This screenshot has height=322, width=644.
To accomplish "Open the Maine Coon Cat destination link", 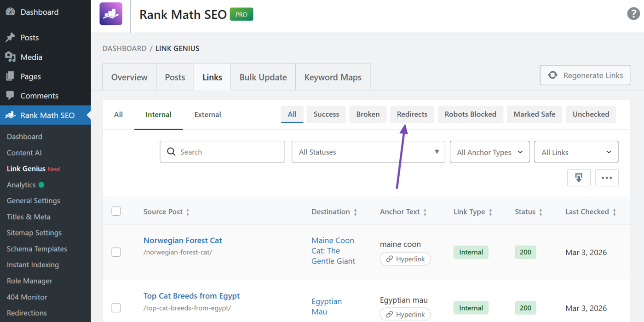I will pos(333,250).
